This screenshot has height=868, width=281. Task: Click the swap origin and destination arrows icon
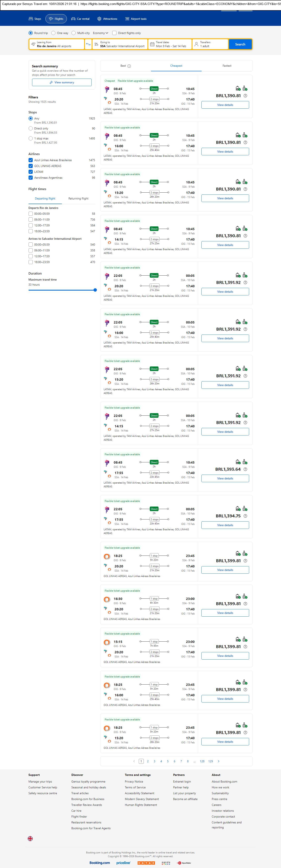click(88, 44)
